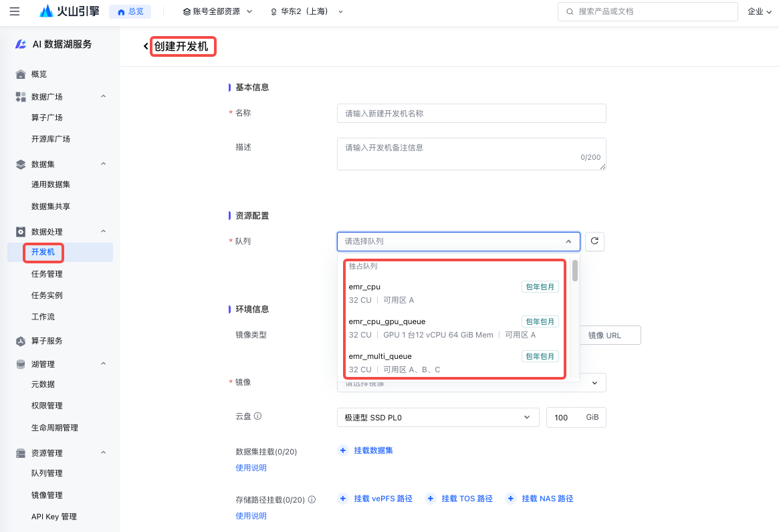The image size is (779, 532).
Task: Click the plus icon for 挂载数据集
Action: [343, 450]
